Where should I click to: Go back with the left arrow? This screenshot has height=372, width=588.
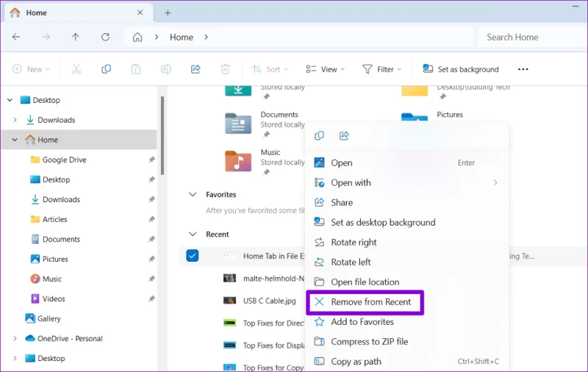16,37
